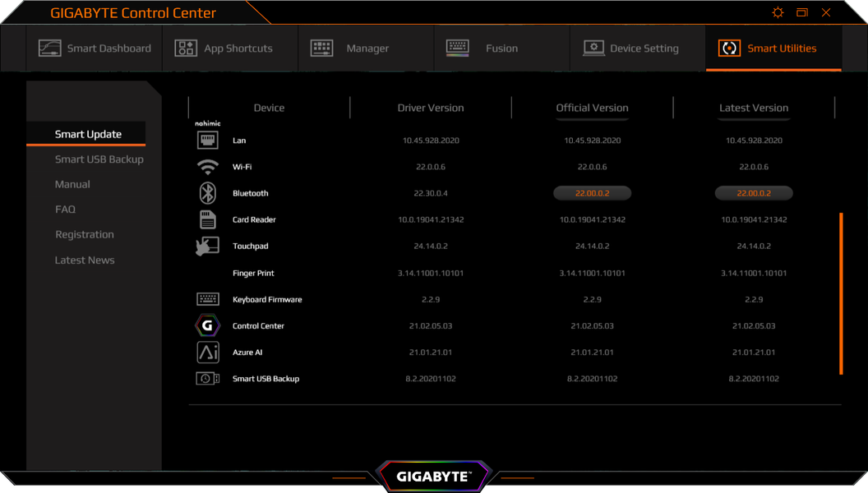Maximize the Control Center window
Viewport: 868px width, 493px height.
(802, 12)
